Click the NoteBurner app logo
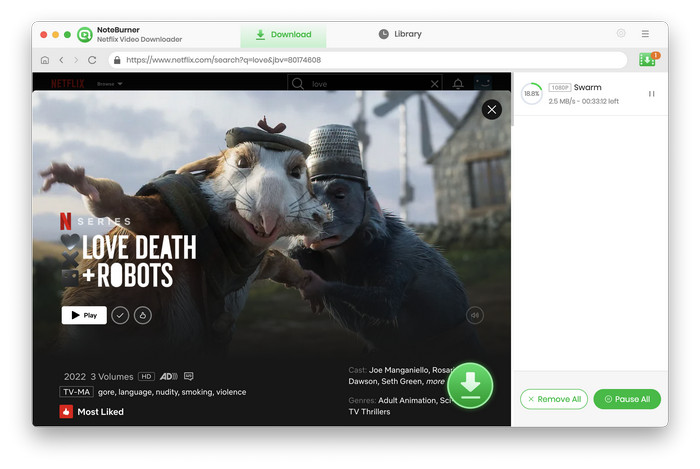 tap(84, 34)
